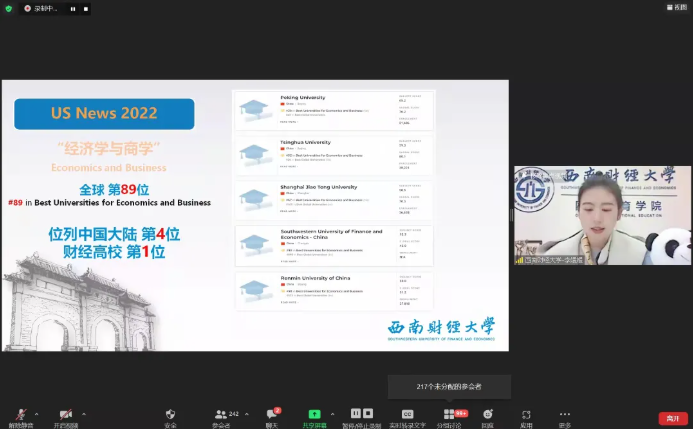Click the pause/stop recording toolbar icon
Screen dimensions: 693x429
click(361, 414)
